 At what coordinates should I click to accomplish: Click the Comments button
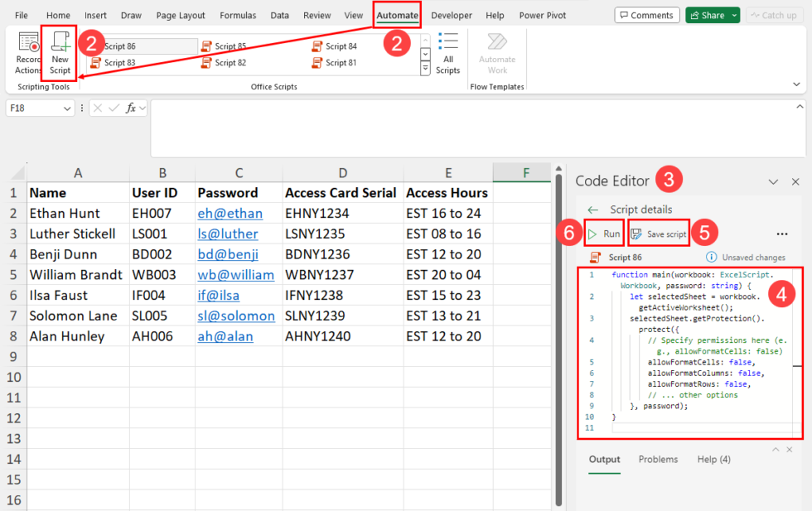pos(645,15)
